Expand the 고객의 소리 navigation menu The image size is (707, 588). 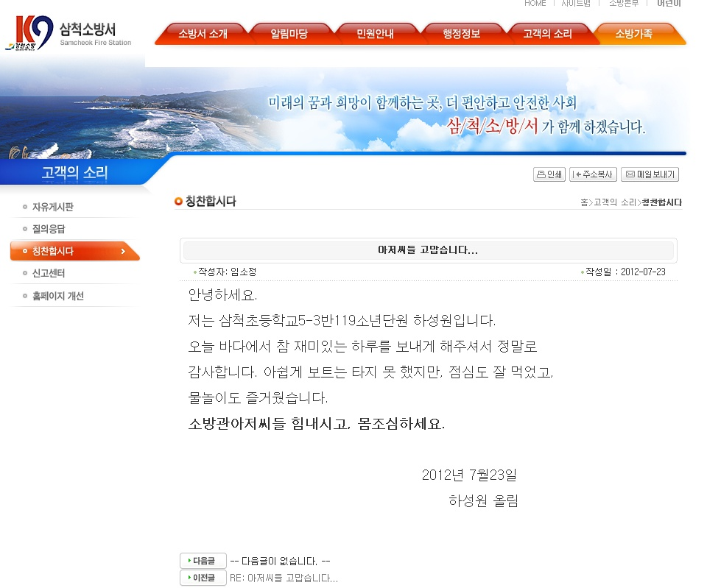coord(549,32)
